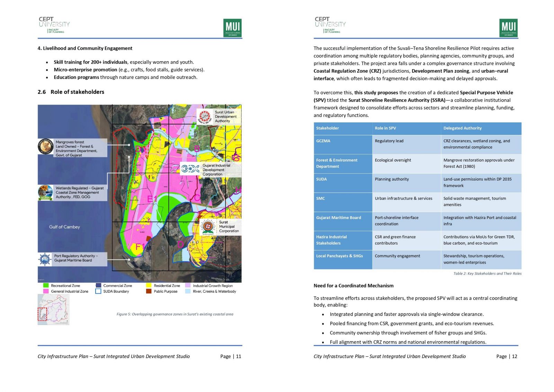Click the 'Stakeholder' table column header
Screen dimensions: 554x392
343,128
